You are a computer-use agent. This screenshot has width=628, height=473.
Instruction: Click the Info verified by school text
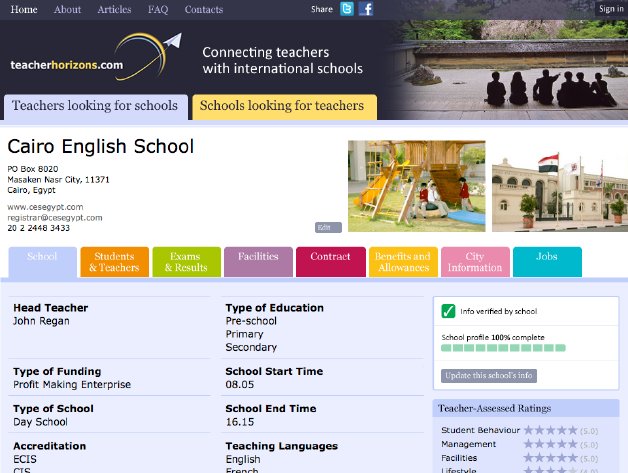coord(499,311)
